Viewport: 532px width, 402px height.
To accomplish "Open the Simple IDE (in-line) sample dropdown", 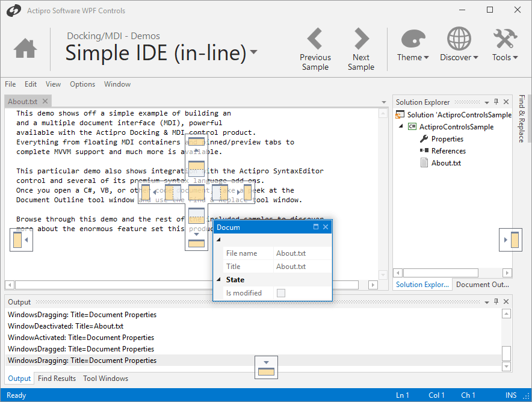I will pyautogui.click(x=253, y=53).
